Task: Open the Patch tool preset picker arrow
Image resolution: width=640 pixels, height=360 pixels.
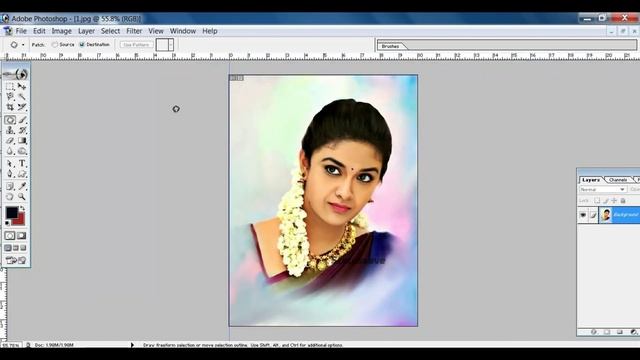Action: [23, 44]
